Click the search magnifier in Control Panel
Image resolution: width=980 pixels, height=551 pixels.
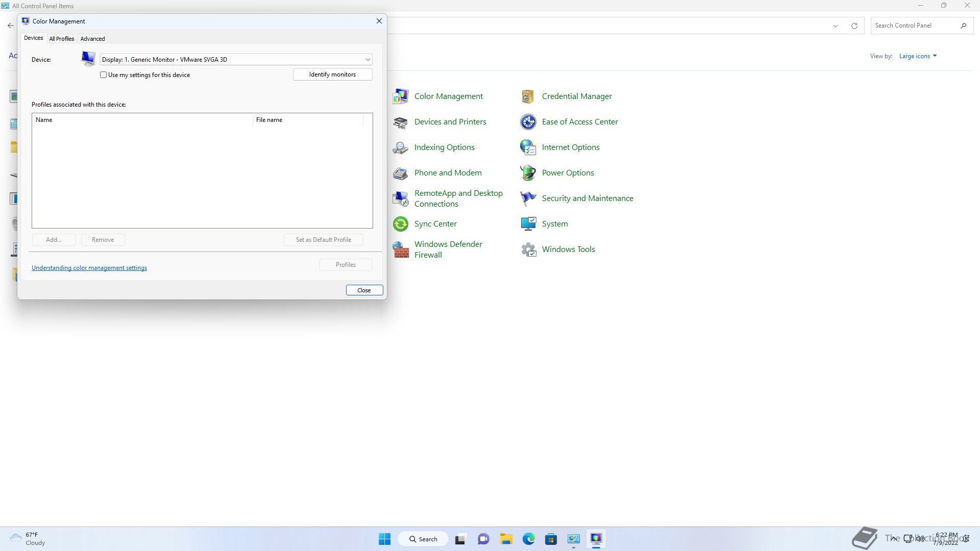(963, 26)
